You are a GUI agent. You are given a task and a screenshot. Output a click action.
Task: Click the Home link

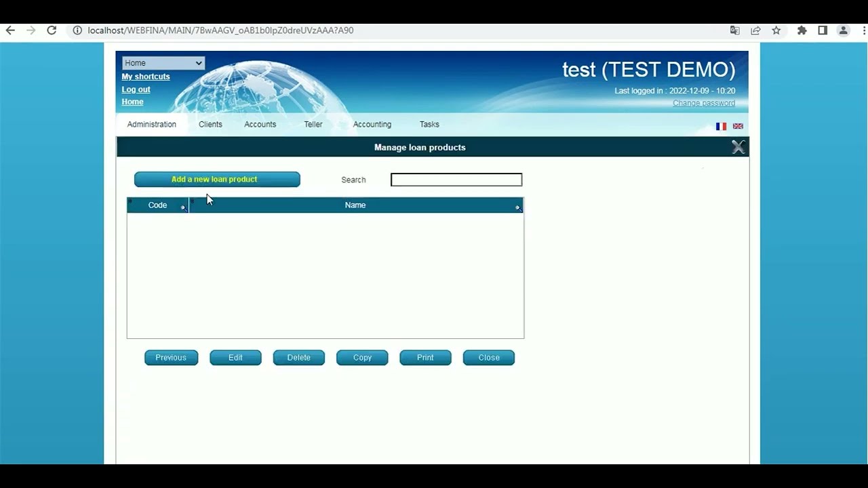(132, 102)
